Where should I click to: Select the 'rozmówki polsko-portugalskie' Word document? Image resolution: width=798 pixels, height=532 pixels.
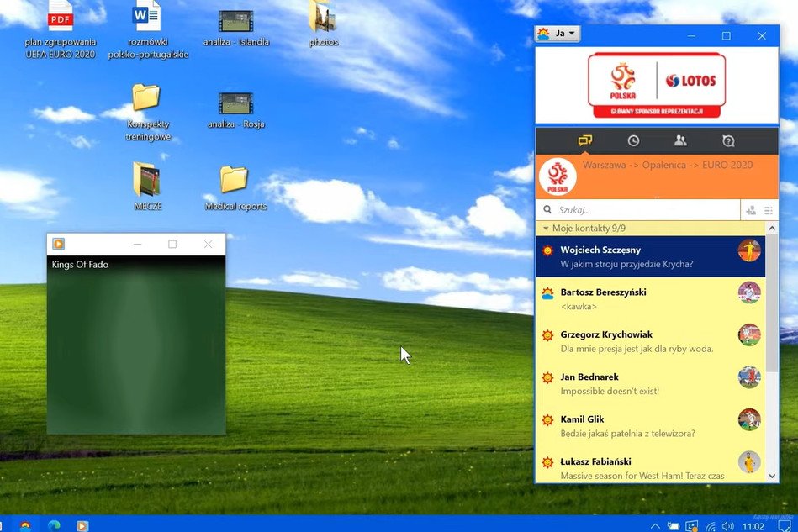click(147, 17)
